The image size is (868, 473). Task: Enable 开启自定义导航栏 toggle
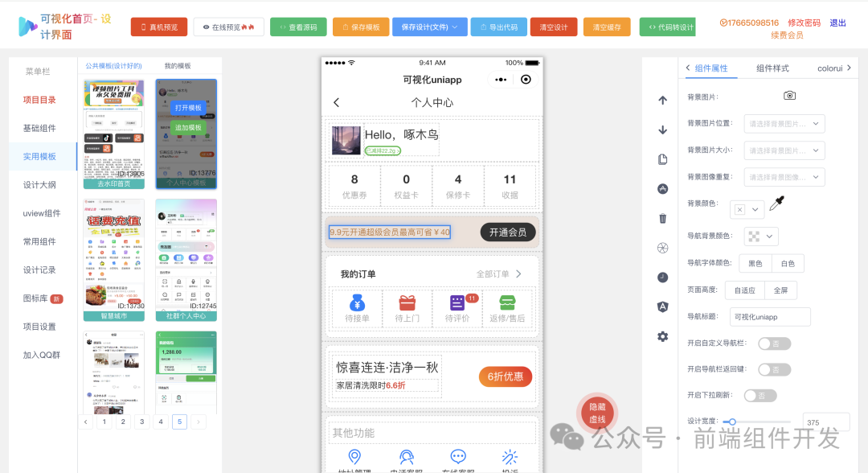774,343
